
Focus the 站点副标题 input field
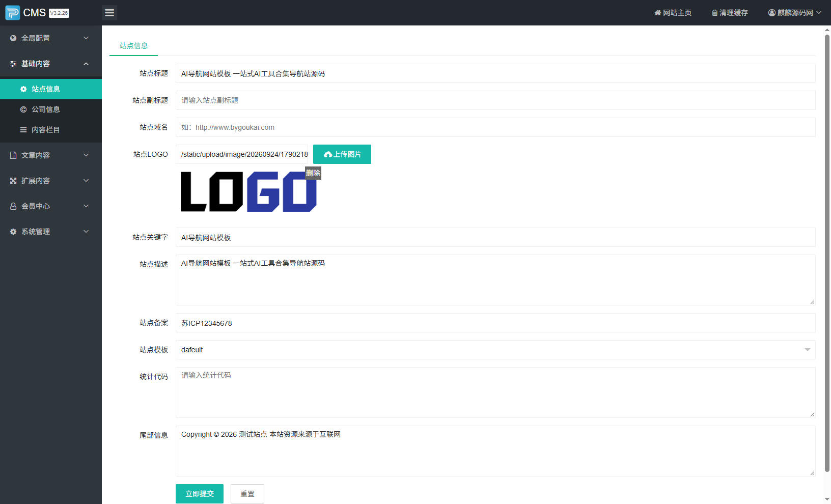click(x=495, y=100)
